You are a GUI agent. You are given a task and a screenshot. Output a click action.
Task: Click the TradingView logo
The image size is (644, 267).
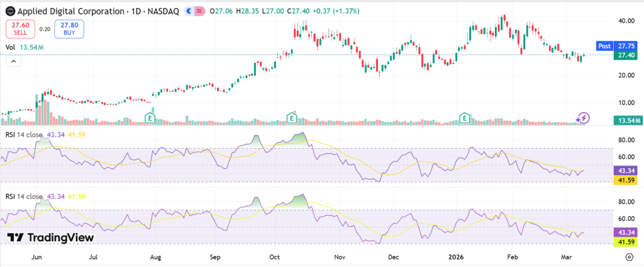pos(50,237)
